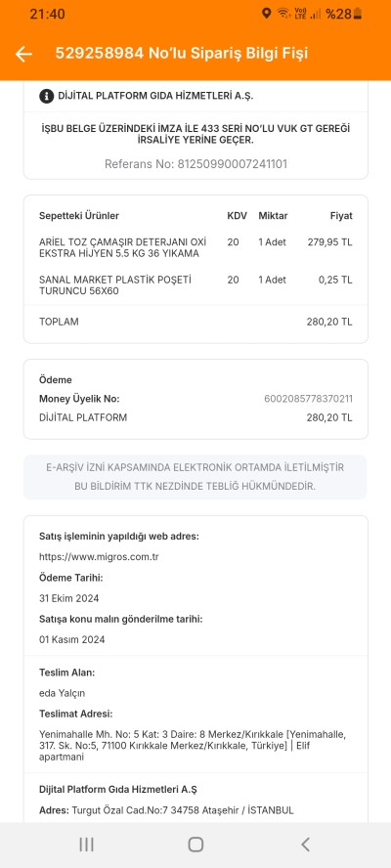The width and height of the screenshot is (391, 868).
Task: Tap the clock showing 21:40
Action: click(x=47, y=14)
